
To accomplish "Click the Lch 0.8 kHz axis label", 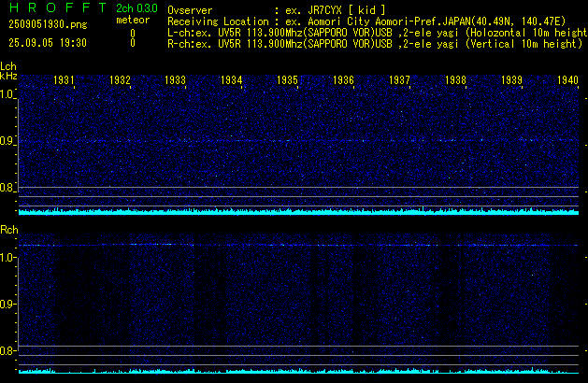I will (7, 188).
